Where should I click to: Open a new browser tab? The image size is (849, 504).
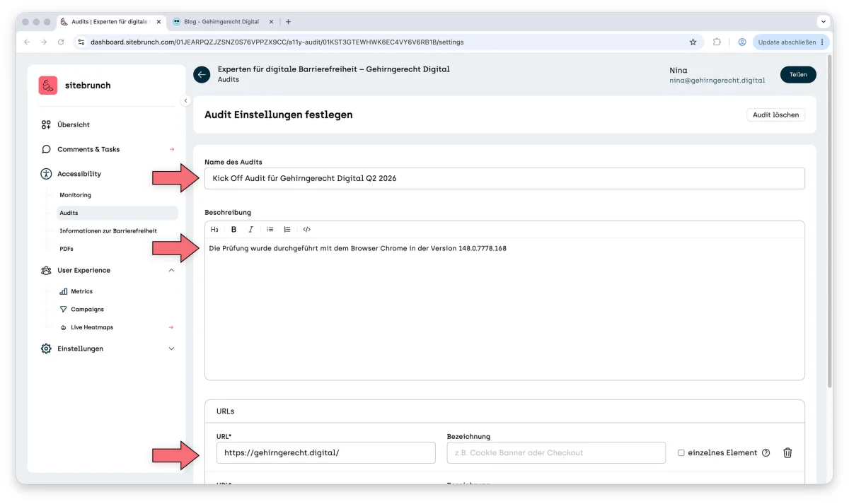click(289, 22)
